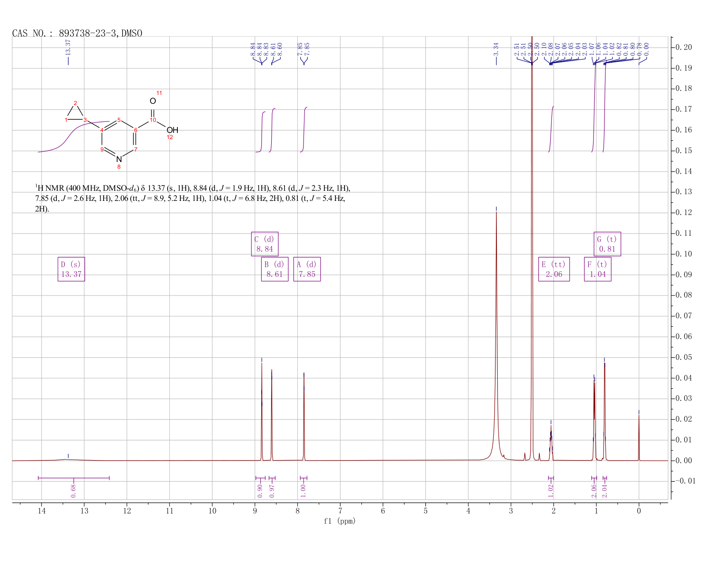The width and height of the screenshot is (728, 563).
Task: Select the multiplet box D (s) 13.37
Action: (x=71, y=269)
